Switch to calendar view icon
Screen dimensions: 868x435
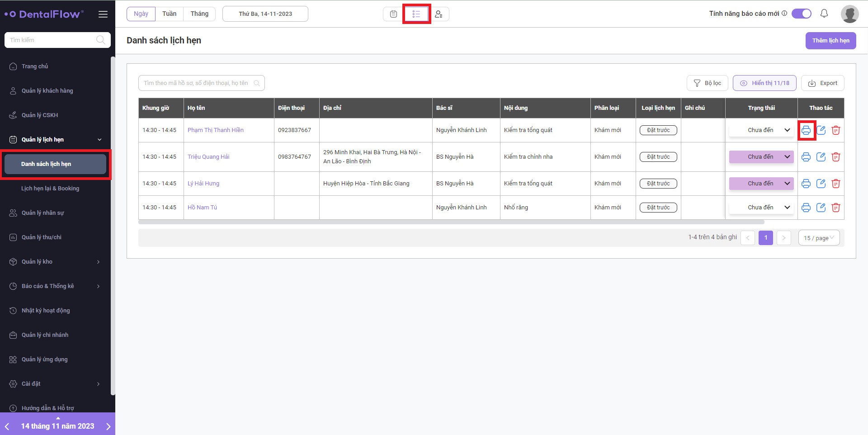pos(393,14)
